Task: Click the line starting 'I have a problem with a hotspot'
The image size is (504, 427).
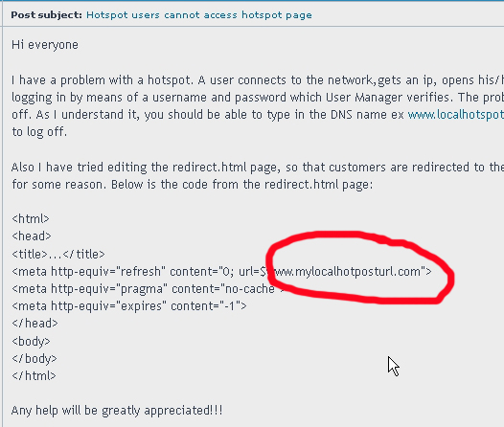Action: point(258,80)
